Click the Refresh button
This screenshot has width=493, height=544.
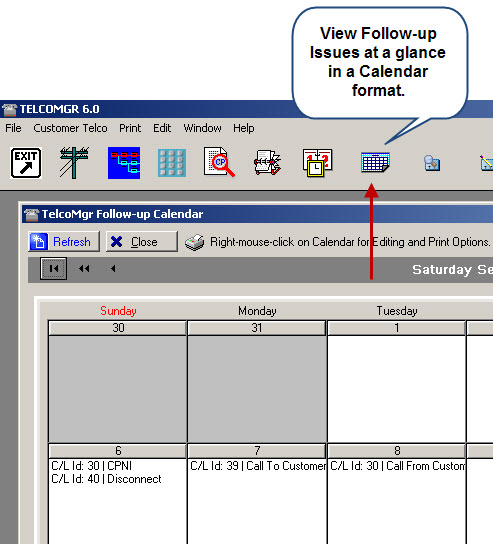click(64, 242)
